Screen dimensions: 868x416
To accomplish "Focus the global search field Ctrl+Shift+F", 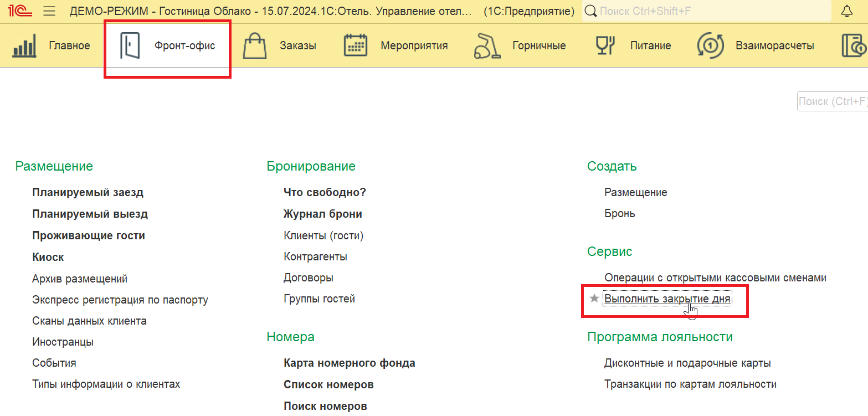I will (x=707, y=11).
